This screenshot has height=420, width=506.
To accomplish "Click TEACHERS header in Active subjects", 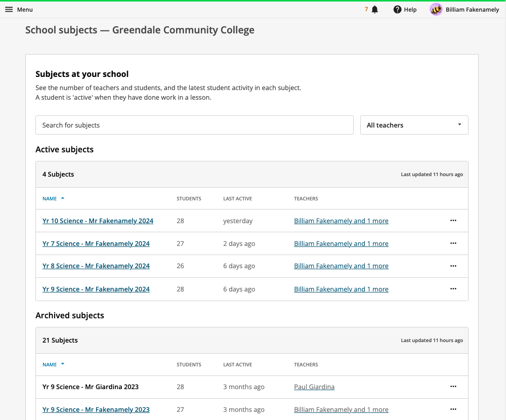I will tap(306, 198).
